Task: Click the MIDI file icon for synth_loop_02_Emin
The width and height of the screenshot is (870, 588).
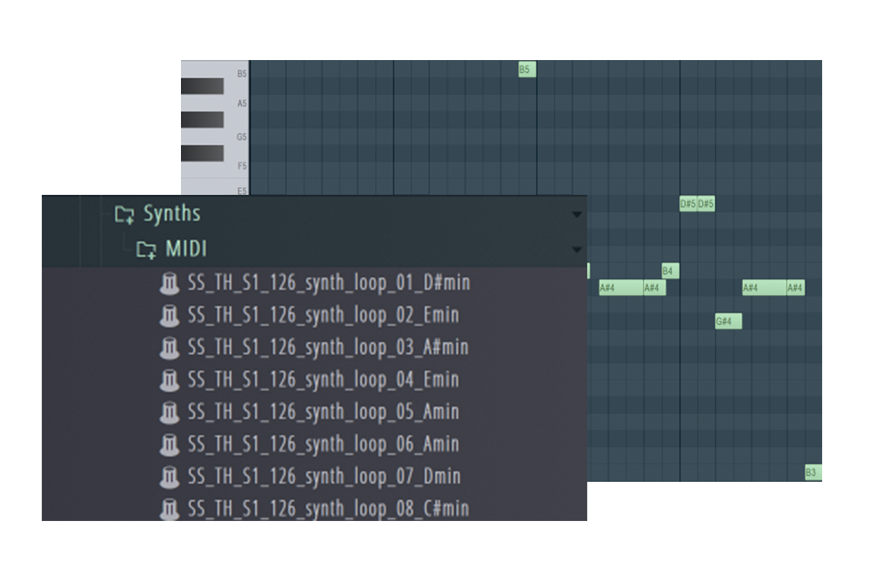Action: (170, 316)
